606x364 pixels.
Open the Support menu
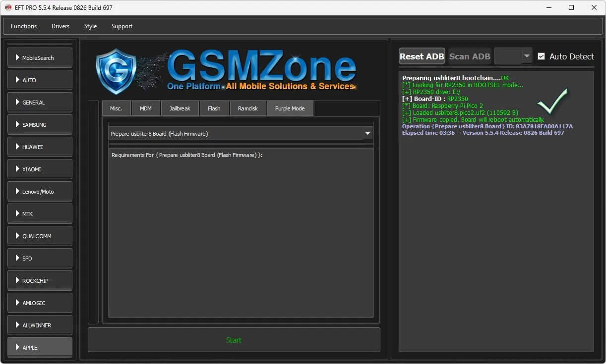pyautogui.click(x=122, y=26)
